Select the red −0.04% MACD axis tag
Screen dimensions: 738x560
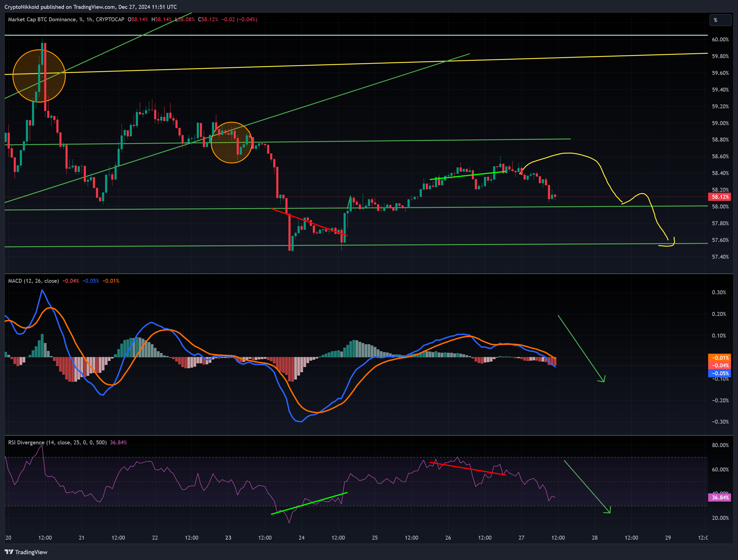click(x=719, y=366)
